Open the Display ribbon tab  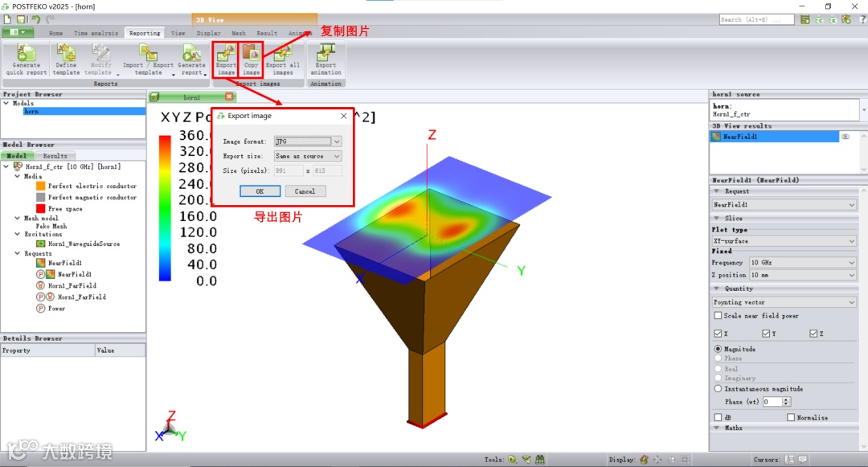pyautogui.click(x=208, y=33)
